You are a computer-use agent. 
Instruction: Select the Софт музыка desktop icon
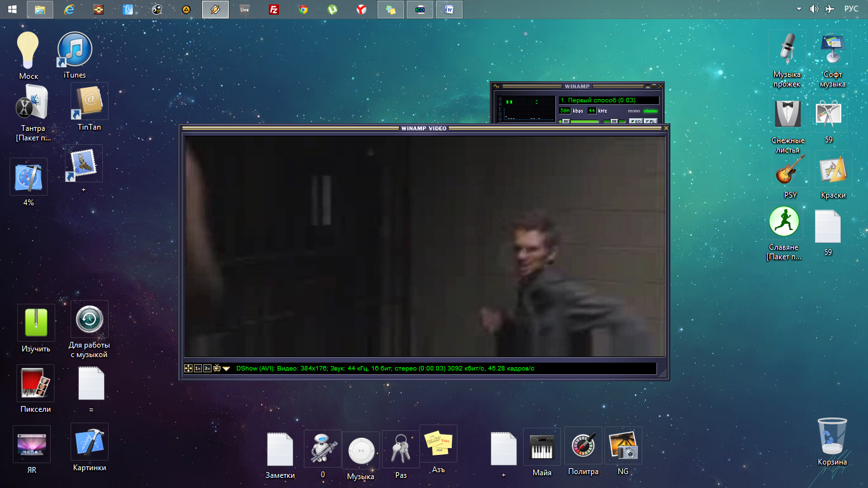[x=833, y=59]
